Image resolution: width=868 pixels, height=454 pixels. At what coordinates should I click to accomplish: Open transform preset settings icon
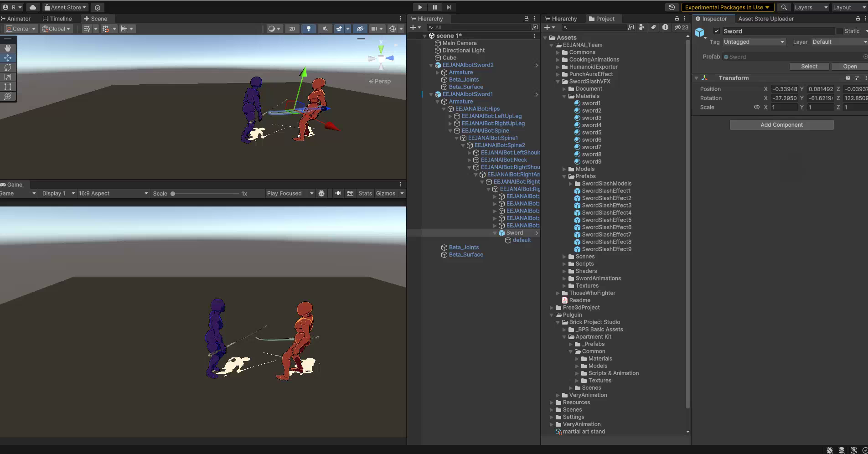click(857, 78)
